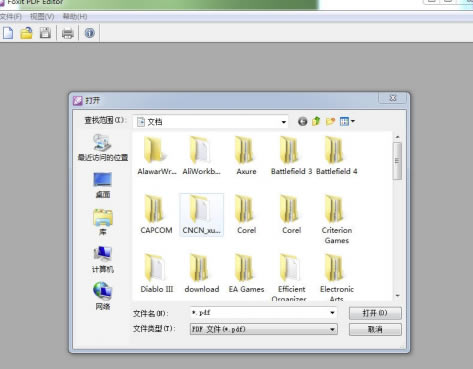
Task: Click the file list scrollbar up arrow
Action: pos(397,137)
